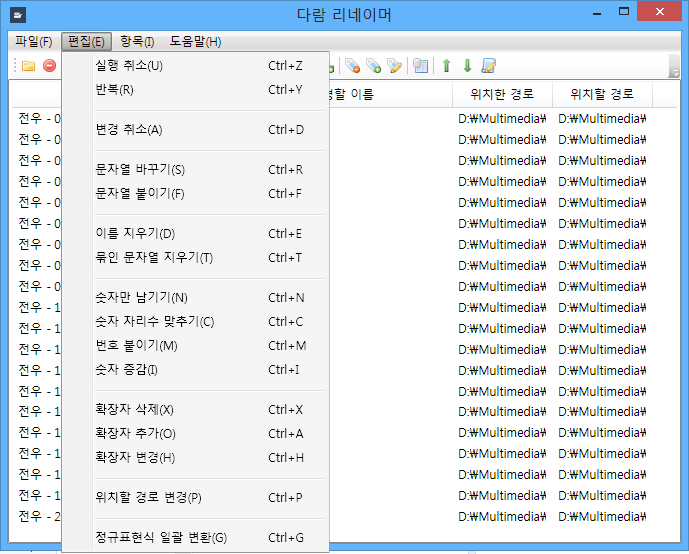Click the 위치한 경로 column header

pos(501,95)
